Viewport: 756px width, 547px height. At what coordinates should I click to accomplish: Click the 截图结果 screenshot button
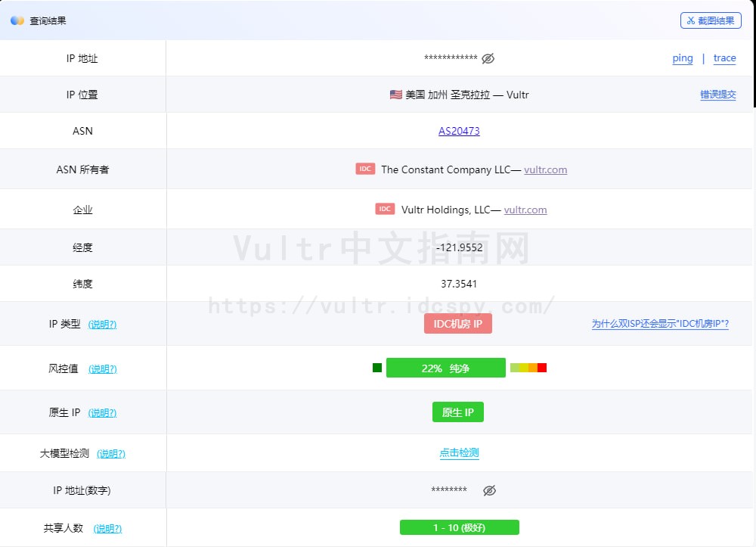click(x=711, y=20)
